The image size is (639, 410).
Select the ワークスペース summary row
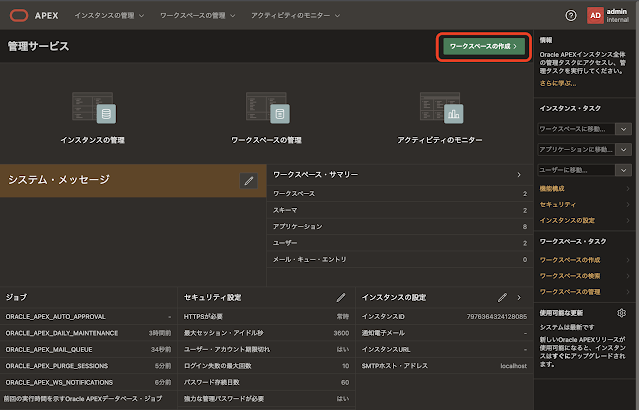click(x=400, y=194)
